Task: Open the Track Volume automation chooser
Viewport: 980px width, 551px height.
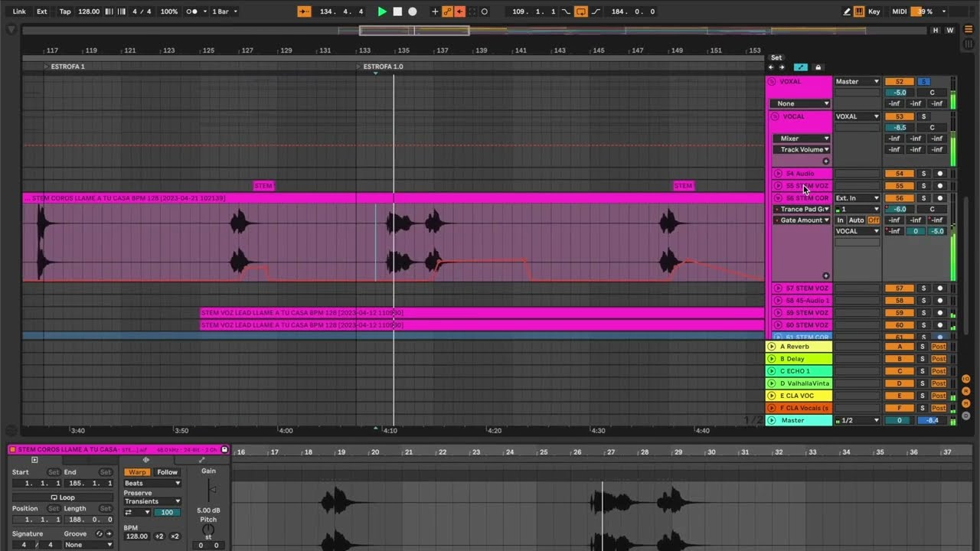Action: click(x=801, y=149)
